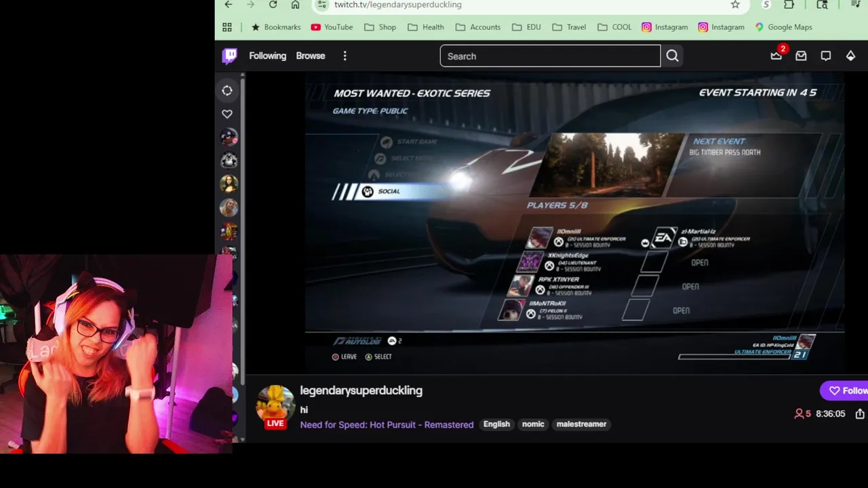This screenshot has height=488, width=868.
Task: Click the stream title text 'hi'
Action: click(304, 410)
